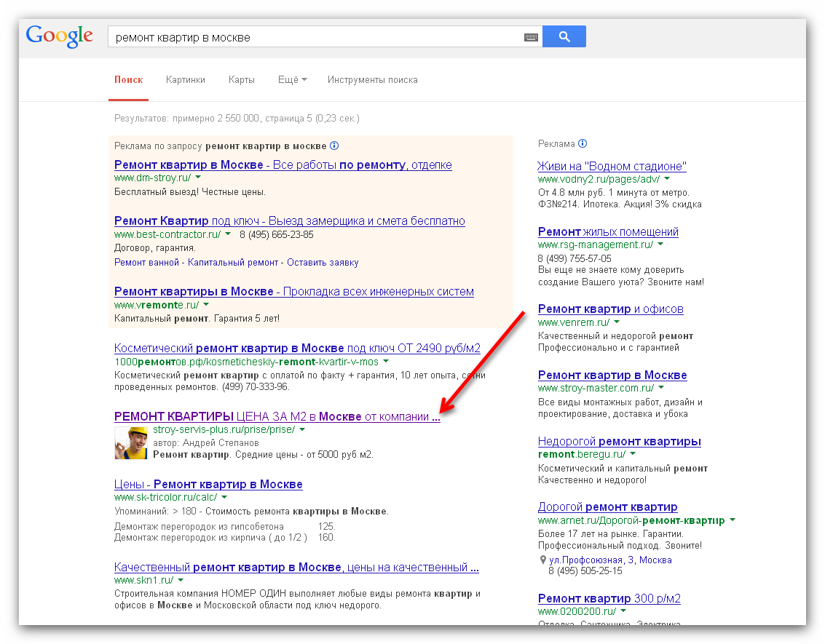Expand arrow next to www.0200200.ru/
This screenshot has width=825, height=644.
[x=623, y=611]
